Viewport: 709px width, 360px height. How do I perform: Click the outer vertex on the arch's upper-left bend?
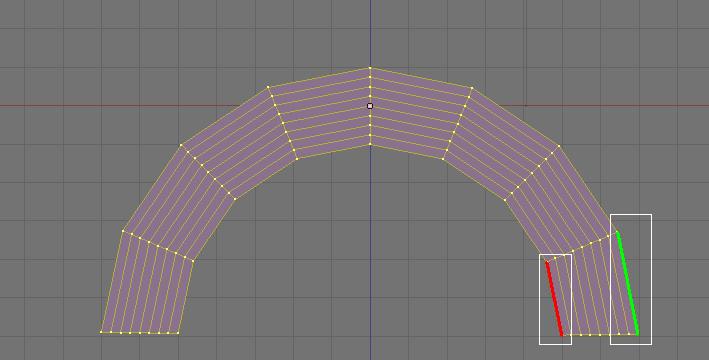[181, 145]
